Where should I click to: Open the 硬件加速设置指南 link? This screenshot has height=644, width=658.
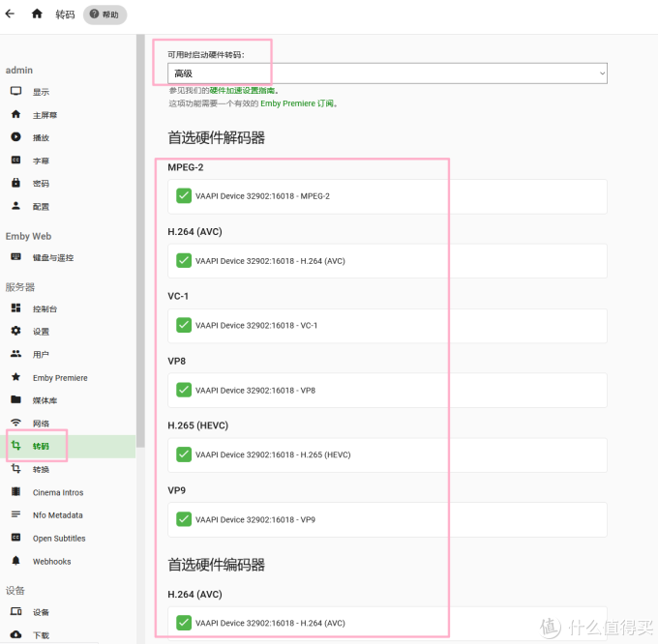click(242, 91)
